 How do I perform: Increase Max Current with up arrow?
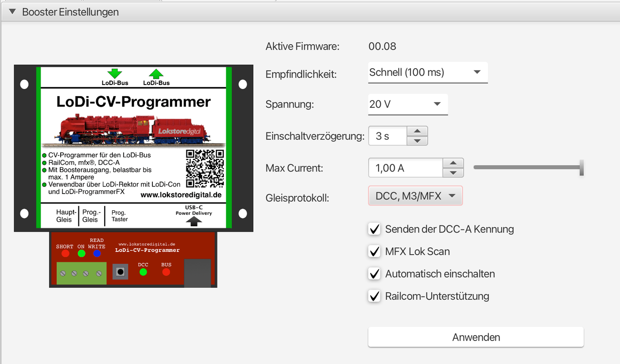[453, 163]
